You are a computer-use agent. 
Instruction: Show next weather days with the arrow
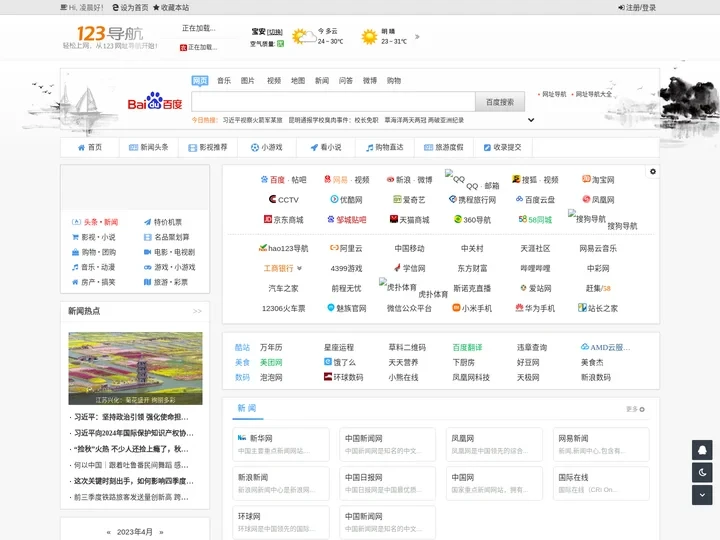[x=417, y=36]
